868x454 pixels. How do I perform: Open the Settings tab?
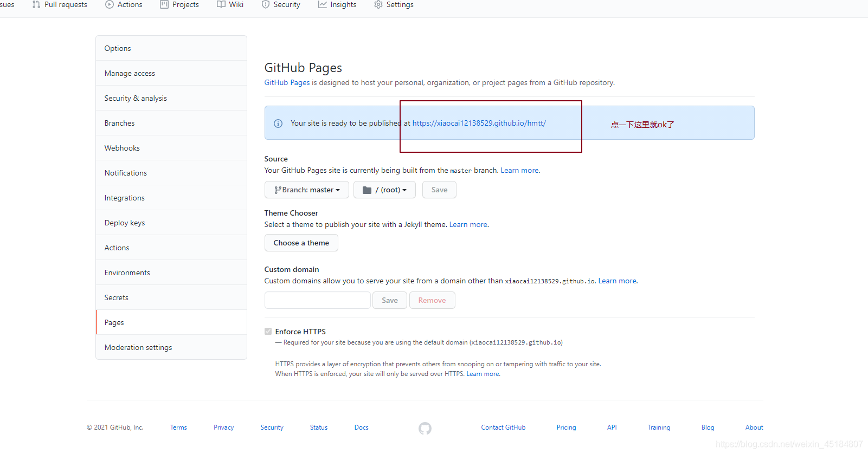pyautogui.click(x=394, y=4)
